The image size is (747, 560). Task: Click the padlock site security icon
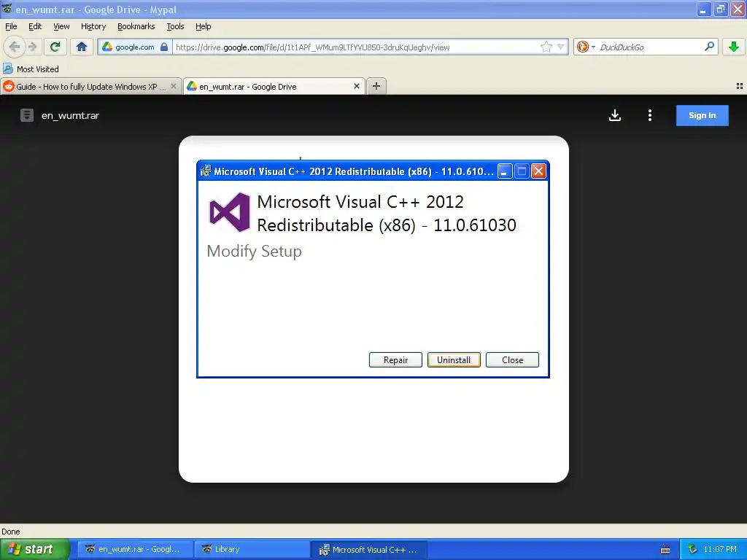click(164, 47)
